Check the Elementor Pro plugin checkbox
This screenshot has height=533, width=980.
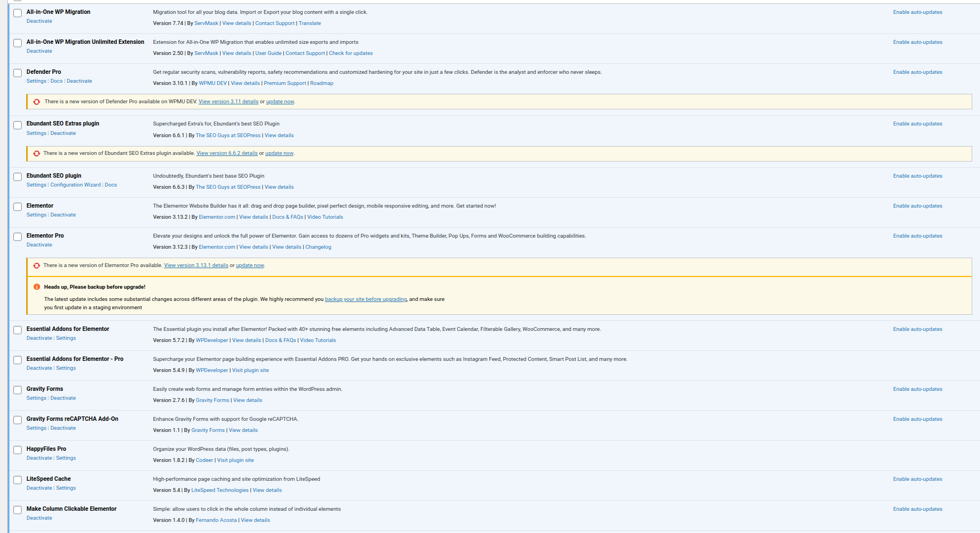[x=18, y=237]
